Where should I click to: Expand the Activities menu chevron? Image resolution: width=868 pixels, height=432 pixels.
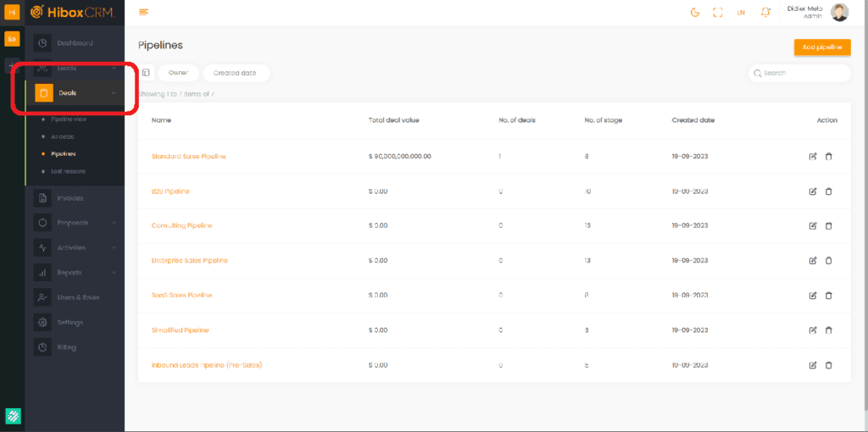point(114,248)
